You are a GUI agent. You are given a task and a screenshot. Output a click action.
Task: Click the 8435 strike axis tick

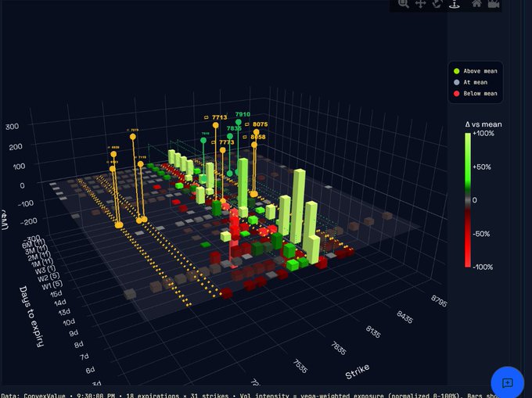[x=404, y=317]
